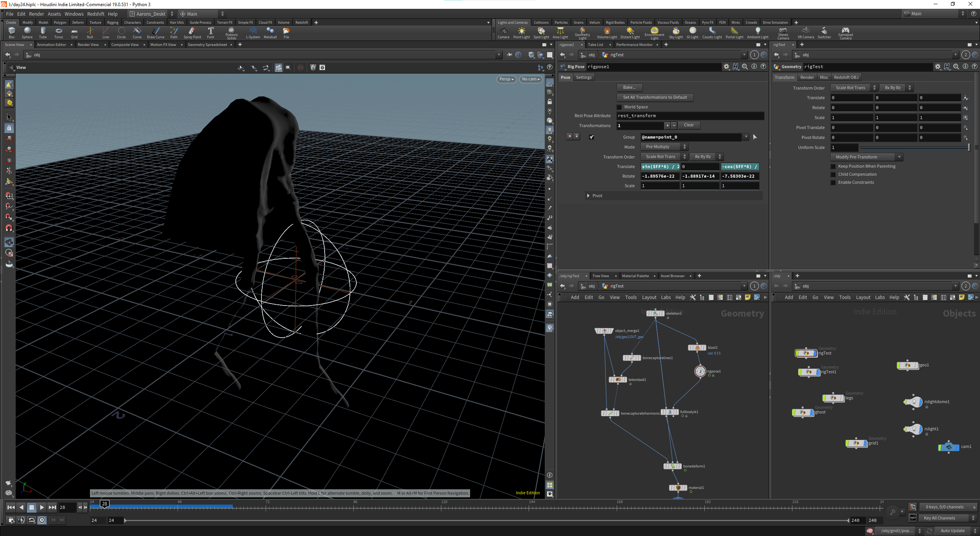980x536 pixels.
Task: Select the cam1 object node
Action: [949, 447]
